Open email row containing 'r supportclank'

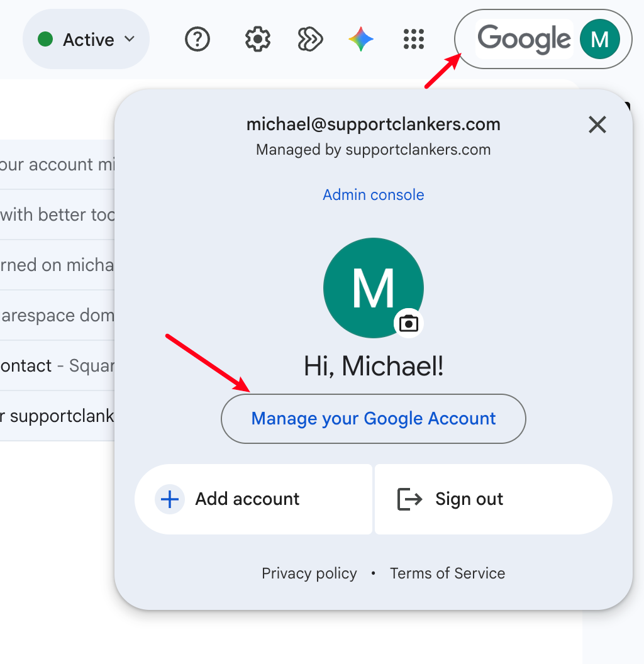(x=57, y=416)
